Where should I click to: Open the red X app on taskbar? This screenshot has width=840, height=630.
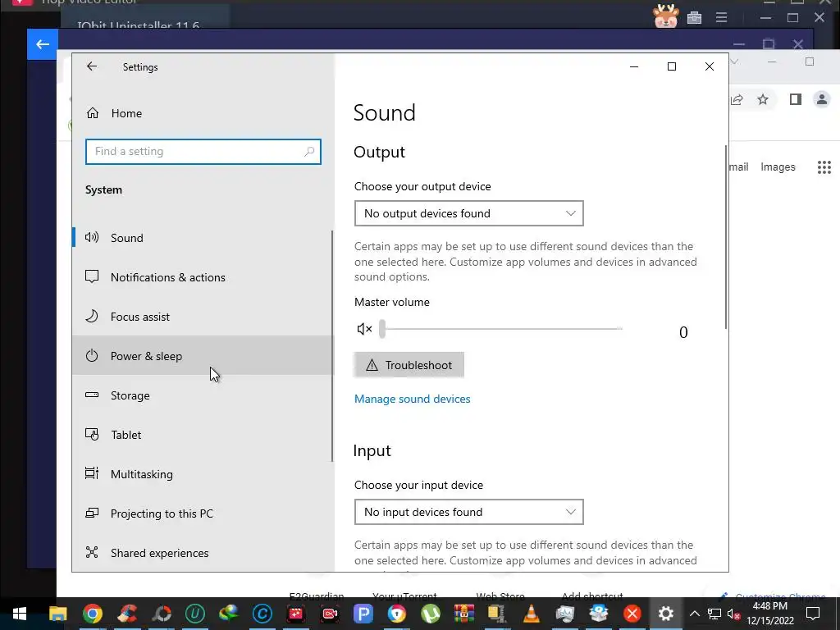632,614
